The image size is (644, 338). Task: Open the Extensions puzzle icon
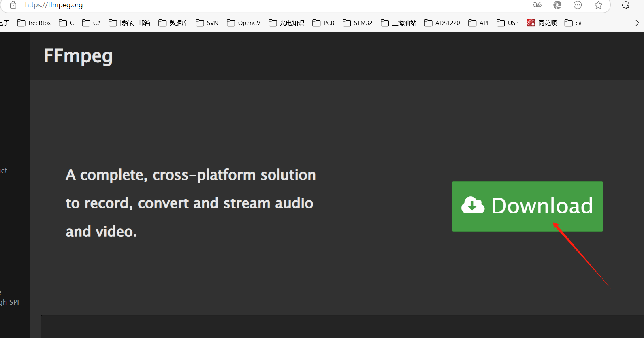[x=625, y=5]
